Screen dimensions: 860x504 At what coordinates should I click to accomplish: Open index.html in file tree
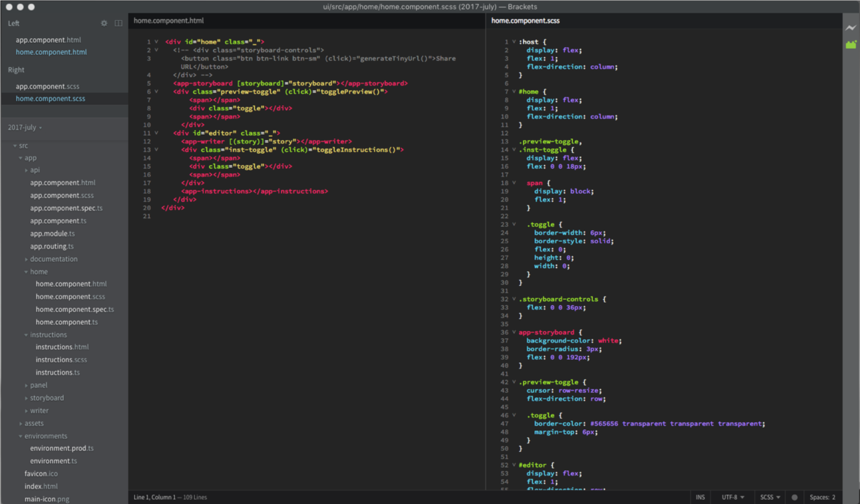click(x=41, y=486)
